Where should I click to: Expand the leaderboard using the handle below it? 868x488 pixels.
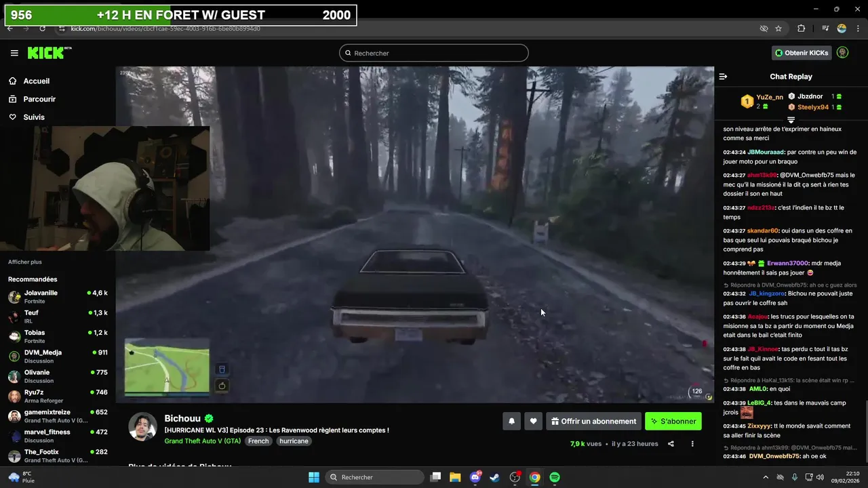coord(791,120)
